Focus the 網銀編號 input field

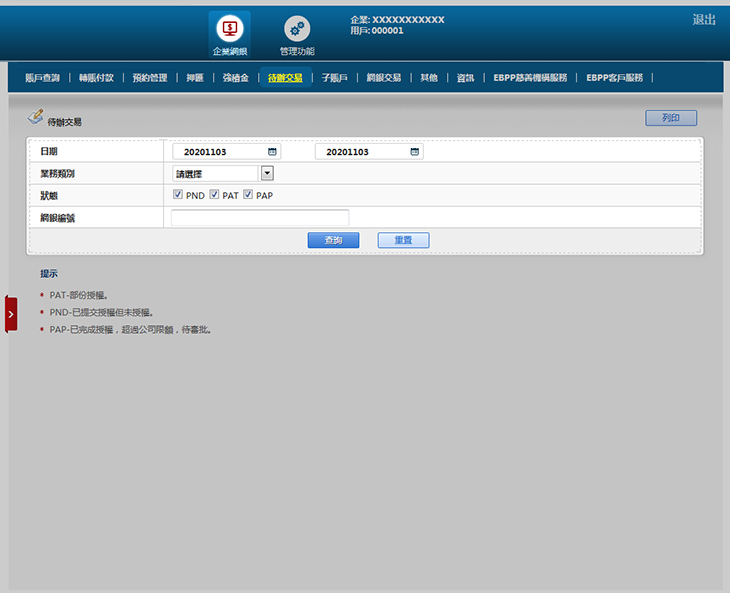pos(260,218)
